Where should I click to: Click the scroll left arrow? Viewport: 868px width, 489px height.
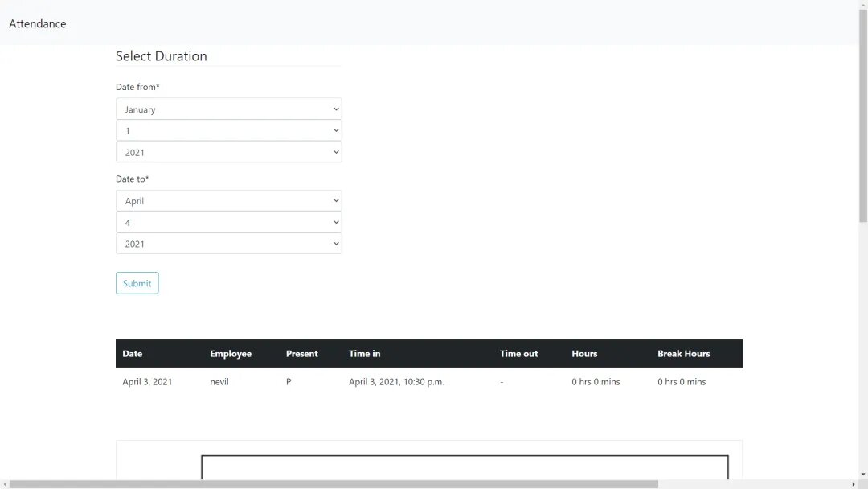pyautogui.click(x=5, y=484)
